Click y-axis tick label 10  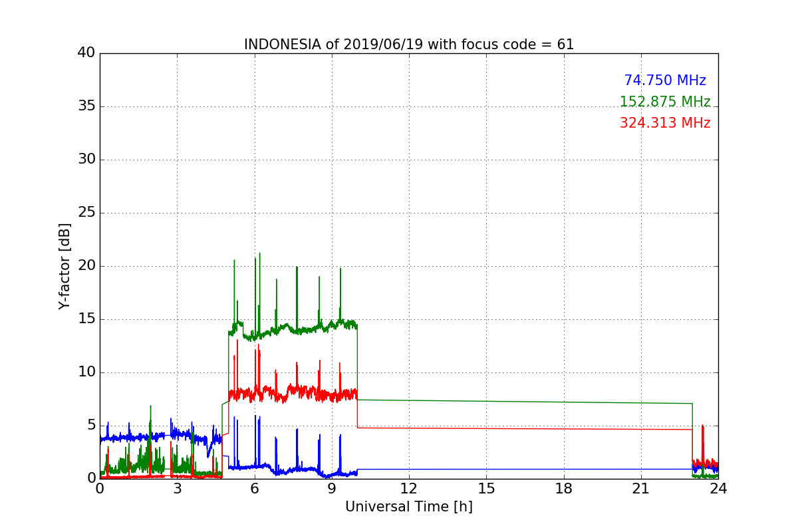(x=86, y=372)
